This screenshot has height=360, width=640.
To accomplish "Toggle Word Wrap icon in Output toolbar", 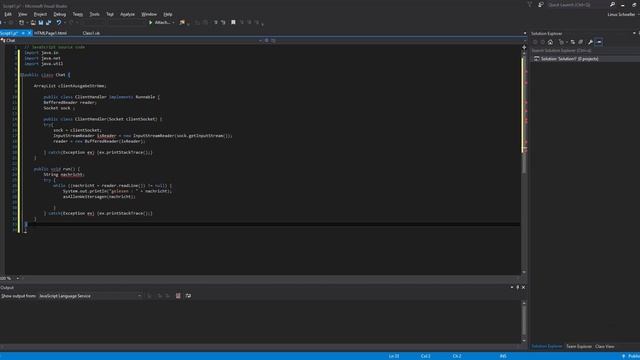I will 188,296.
